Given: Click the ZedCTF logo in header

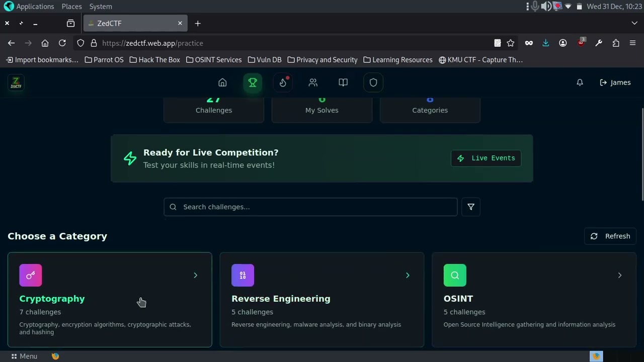Looking at the screenshot, I should click(16, 82).
